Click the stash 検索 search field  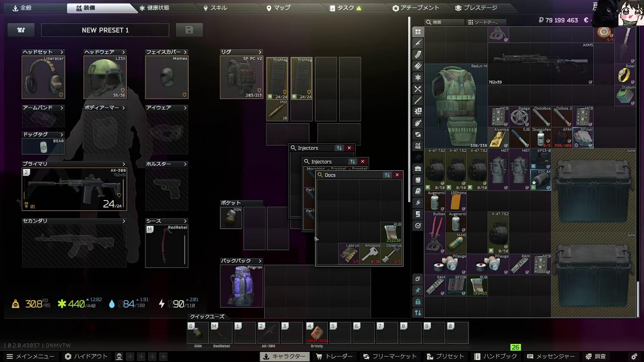click(x=444, y=22)
